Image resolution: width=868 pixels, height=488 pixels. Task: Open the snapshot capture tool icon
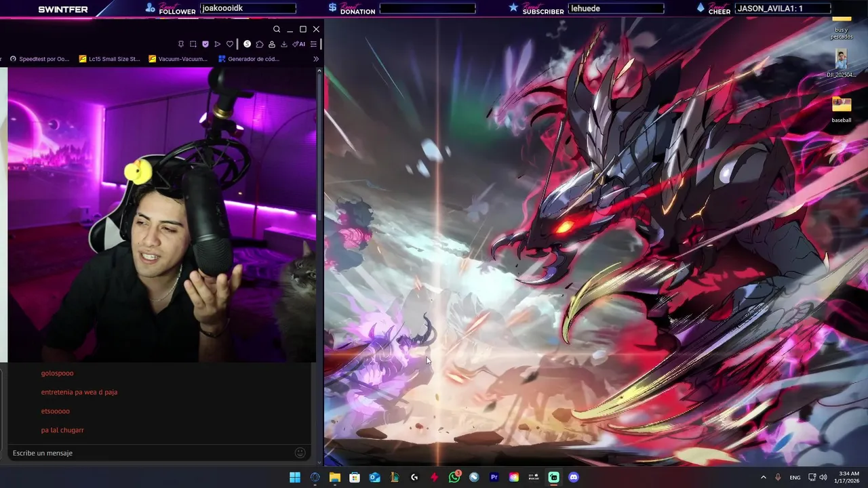[x=193, y=44]
